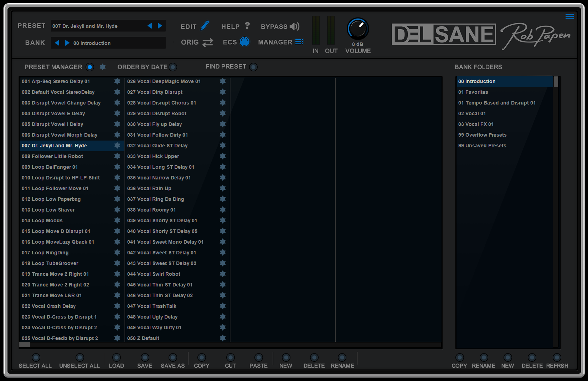Go to previous preset with left arrow
The width and height of the screenshot is (588, 381).
(x=150, y=26)
